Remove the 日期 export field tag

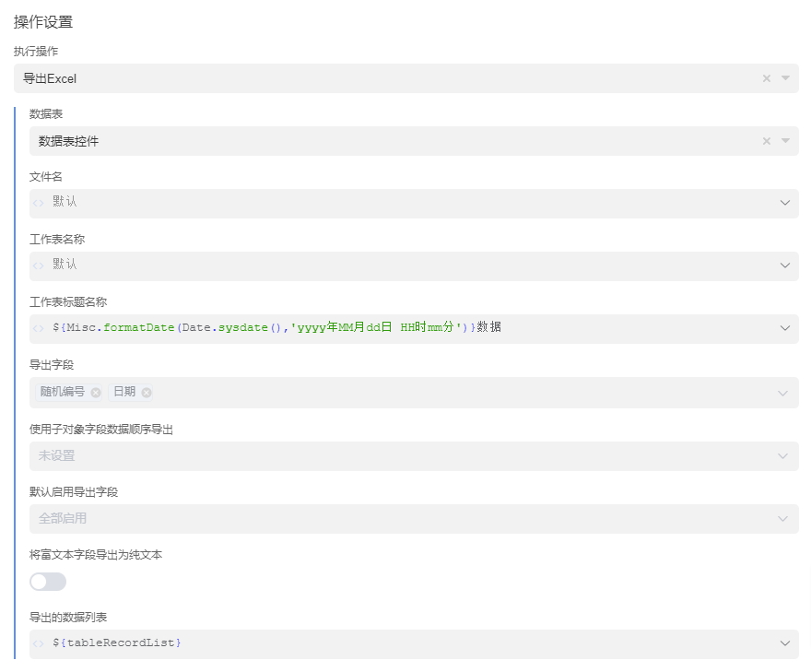147,393
